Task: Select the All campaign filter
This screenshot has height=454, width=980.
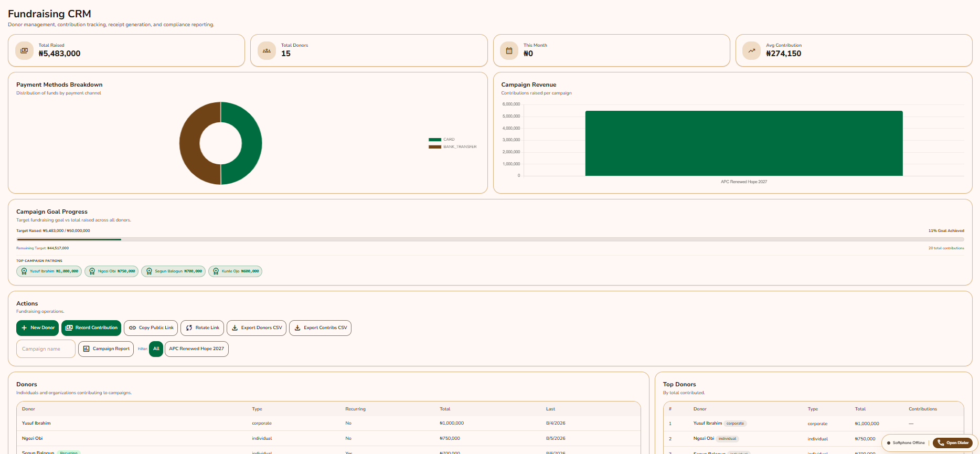Action: point(156,349)
